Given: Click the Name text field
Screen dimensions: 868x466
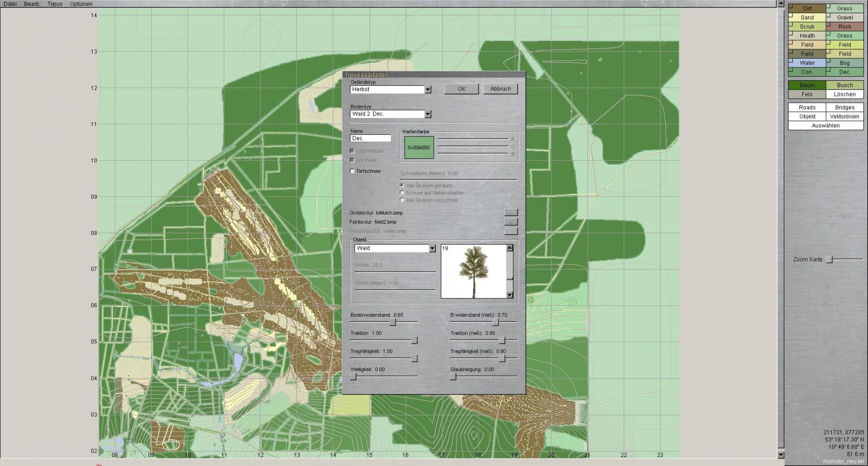Looking at the screenshot, I should [370, 138].
